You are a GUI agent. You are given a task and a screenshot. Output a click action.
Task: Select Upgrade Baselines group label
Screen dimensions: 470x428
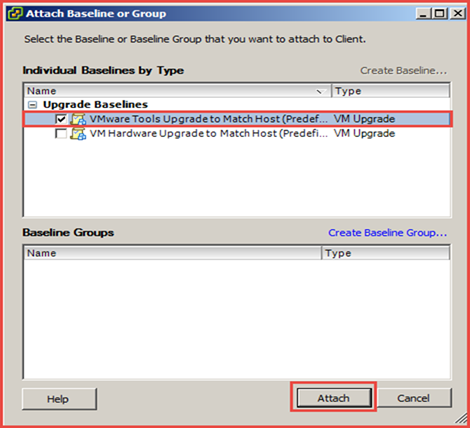pos(95,105)
